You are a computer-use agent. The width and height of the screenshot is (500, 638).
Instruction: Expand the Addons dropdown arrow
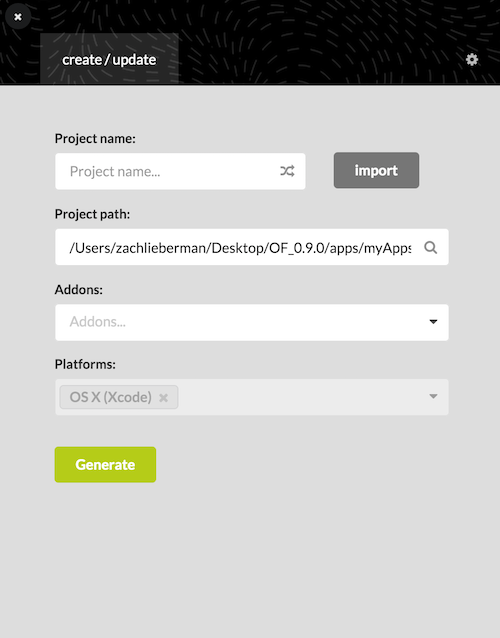coord(433,322)
